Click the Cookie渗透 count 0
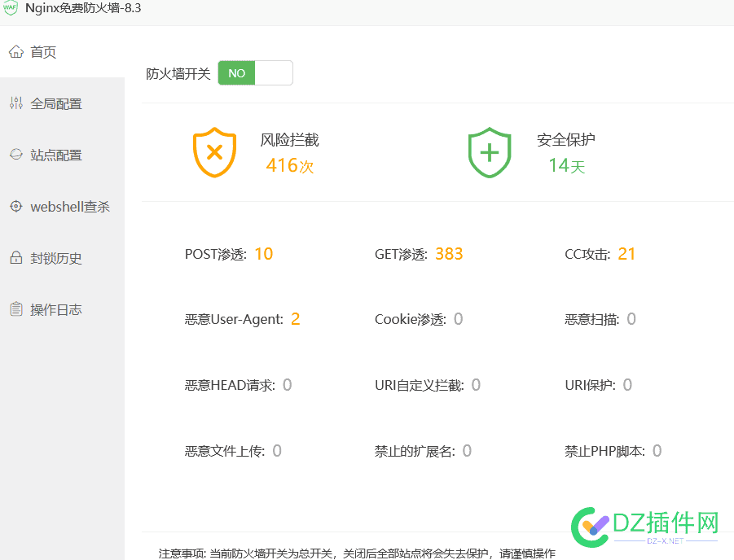 459,319
